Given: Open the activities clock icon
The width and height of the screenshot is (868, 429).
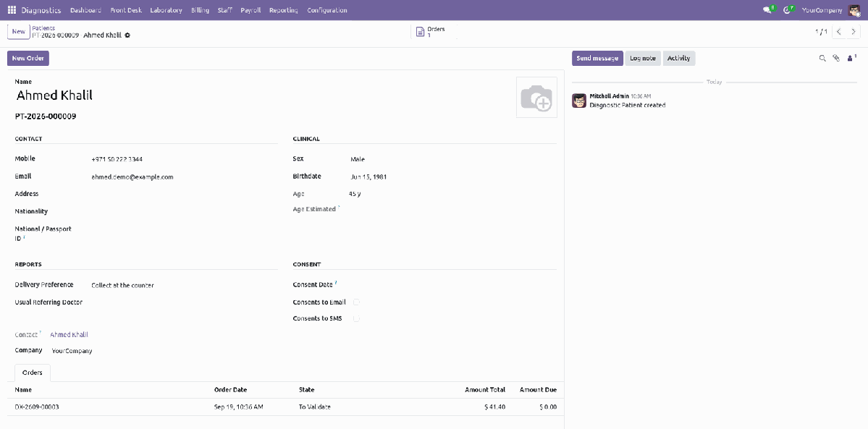Looking at the screenshot, I should 787,10.
